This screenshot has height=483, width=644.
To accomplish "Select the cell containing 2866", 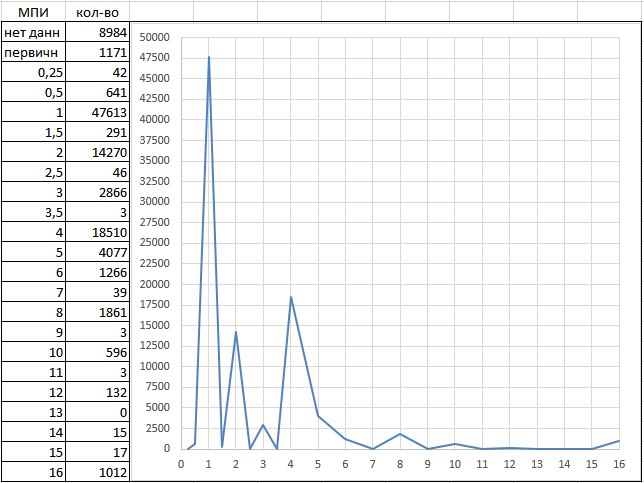I will 98,192.
